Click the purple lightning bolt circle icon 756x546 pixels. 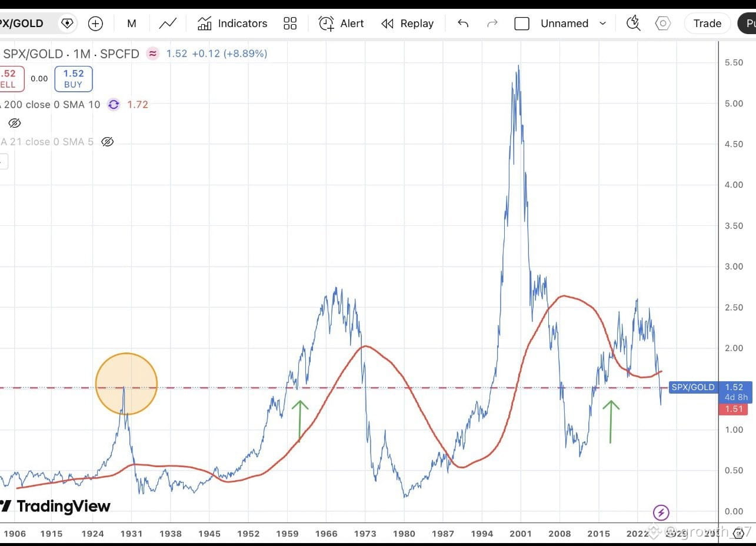click(x=661, y=512)
